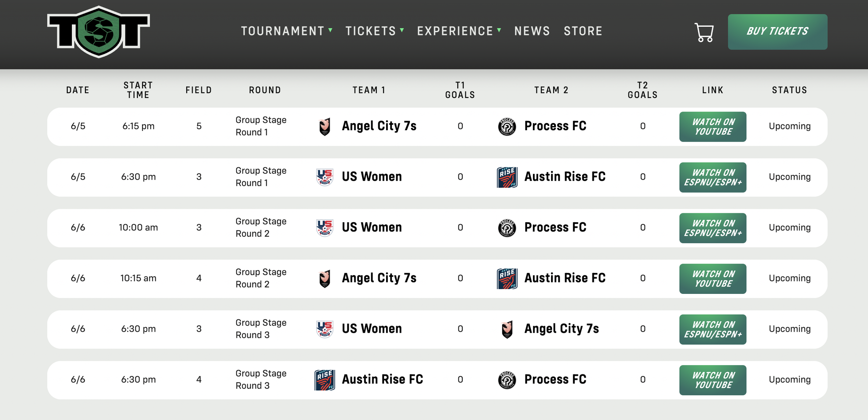
Task: Click Process FC badge in bottom row
Action: point(507,380)
